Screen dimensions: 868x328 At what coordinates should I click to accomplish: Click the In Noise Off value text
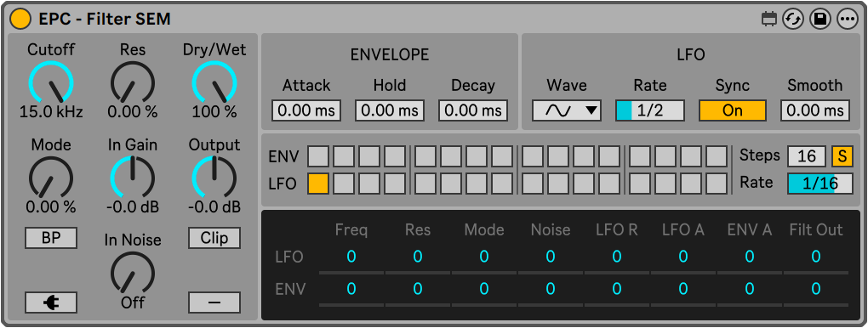coord(133,303)
